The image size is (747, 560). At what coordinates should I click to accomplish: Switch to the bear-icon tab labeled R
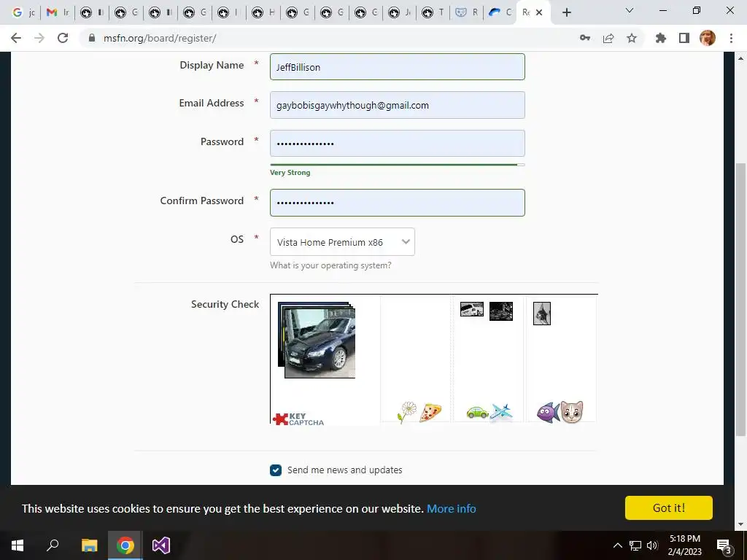click(x=467, y=12)
